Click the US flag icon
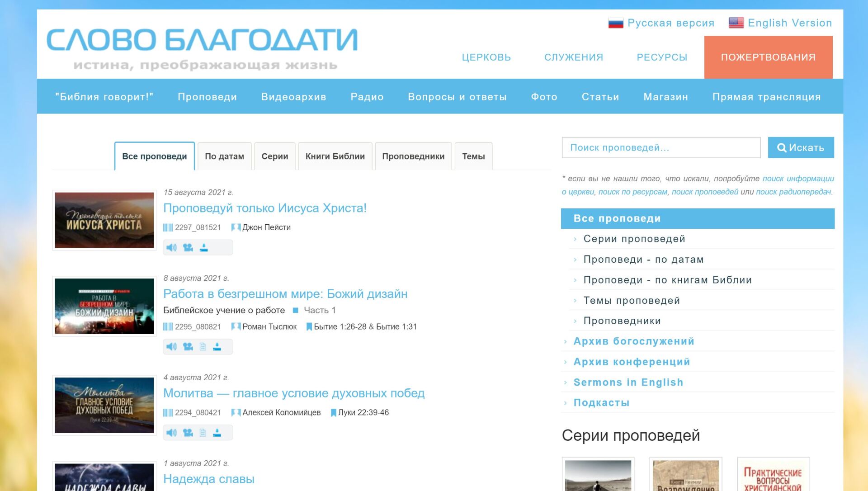 point(736,23)
